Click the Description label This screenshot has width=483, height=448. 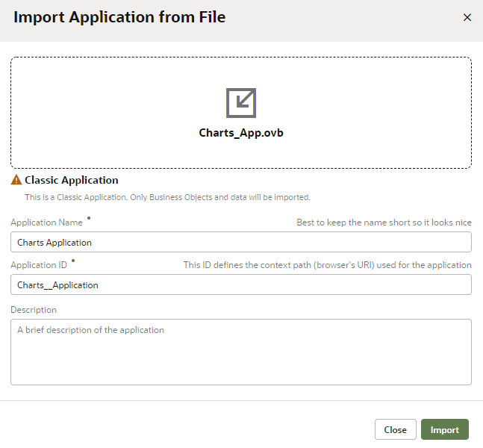34,310
